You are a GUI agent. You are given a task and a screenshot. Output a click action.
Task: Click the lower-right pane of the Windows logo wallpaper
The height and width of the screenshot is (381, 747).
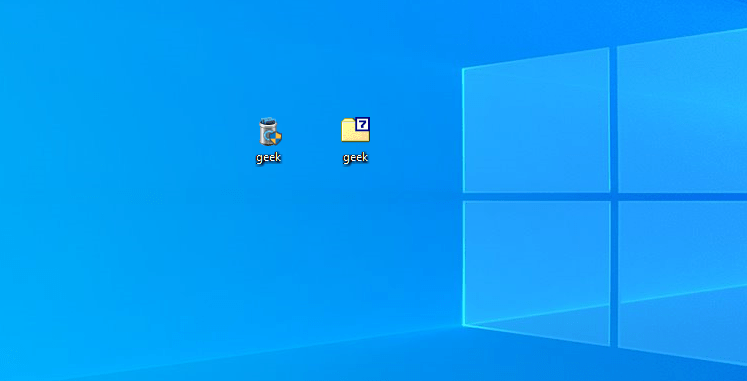click(682, 281)
